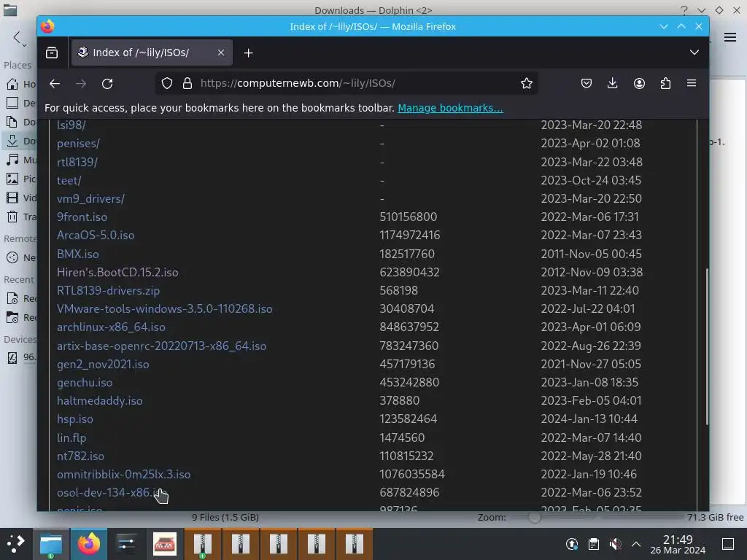Download VMware-tools-windows-3.5.0-110268.iso

(164, 308)
